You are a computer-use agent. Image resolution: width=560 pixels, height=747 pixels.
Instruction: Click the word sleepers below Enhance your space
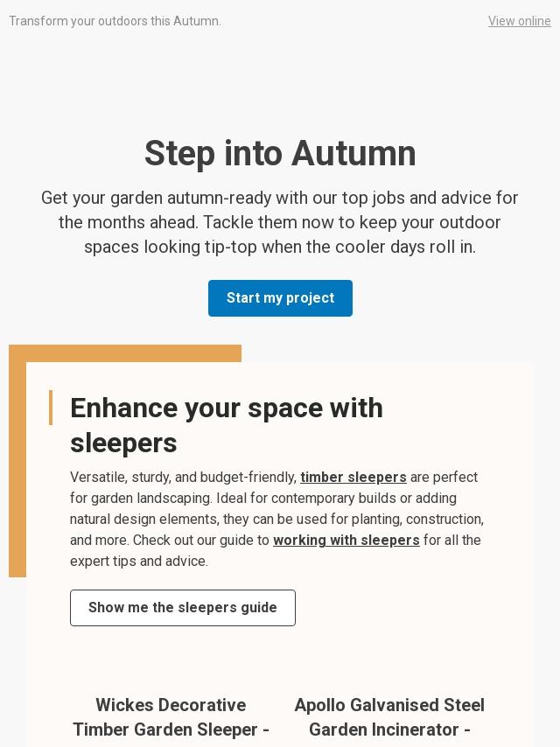[x=123, y=443]
